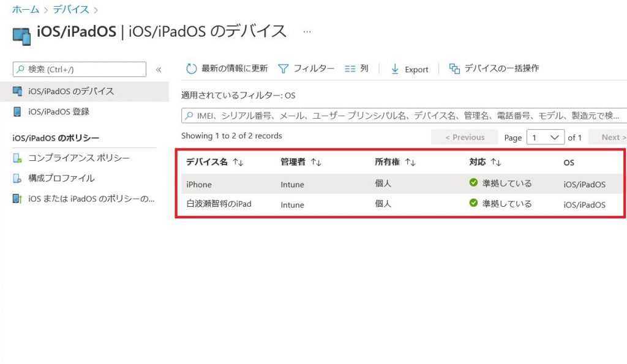The image size is (627, 364).
Task: Open the フィルター funnel icon
Action: tap(283, 69)
